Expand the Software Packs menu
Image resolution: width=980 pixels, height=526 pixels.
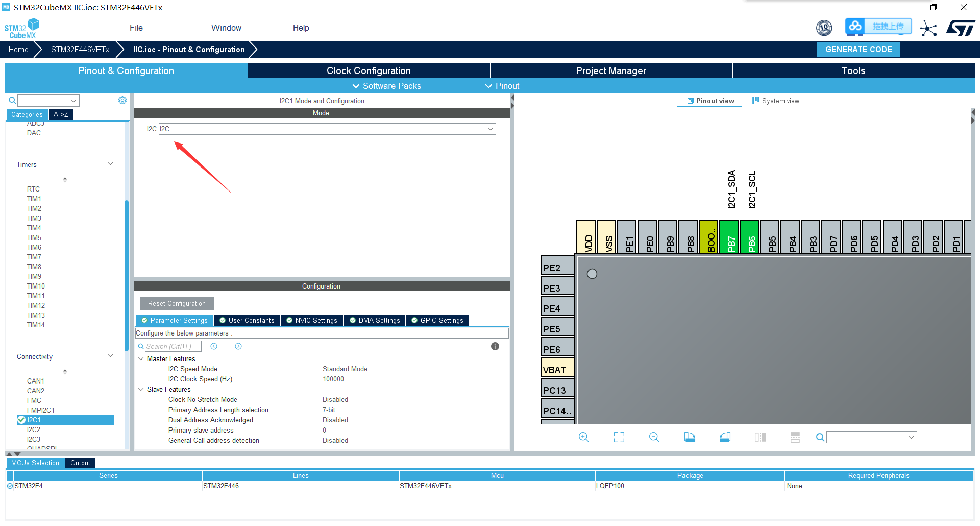click(386, 86)
